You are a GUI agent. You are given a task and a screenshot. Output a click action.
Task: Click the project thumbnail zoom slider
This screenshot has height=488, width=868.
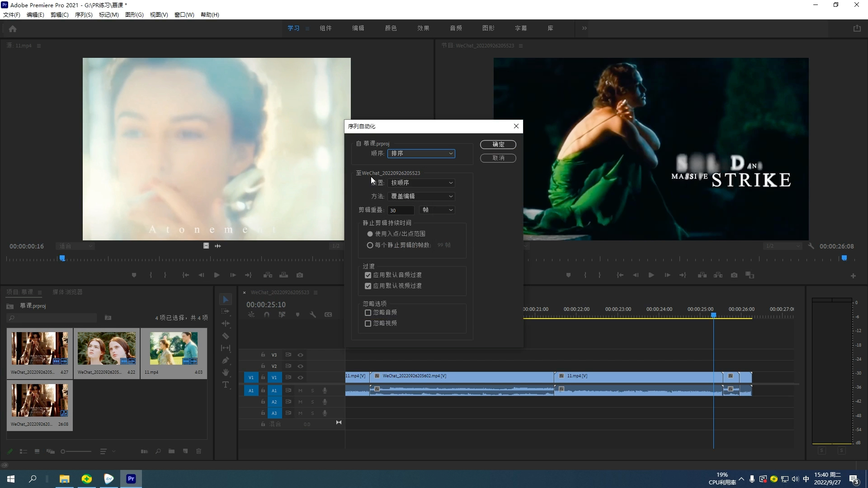76,451
